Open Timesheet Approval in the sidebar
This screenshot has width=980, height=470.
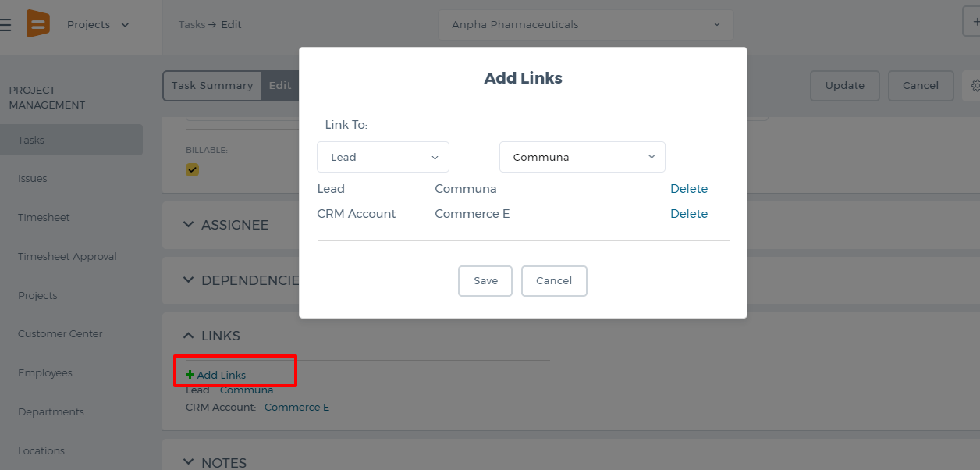[x=67, y=257]
